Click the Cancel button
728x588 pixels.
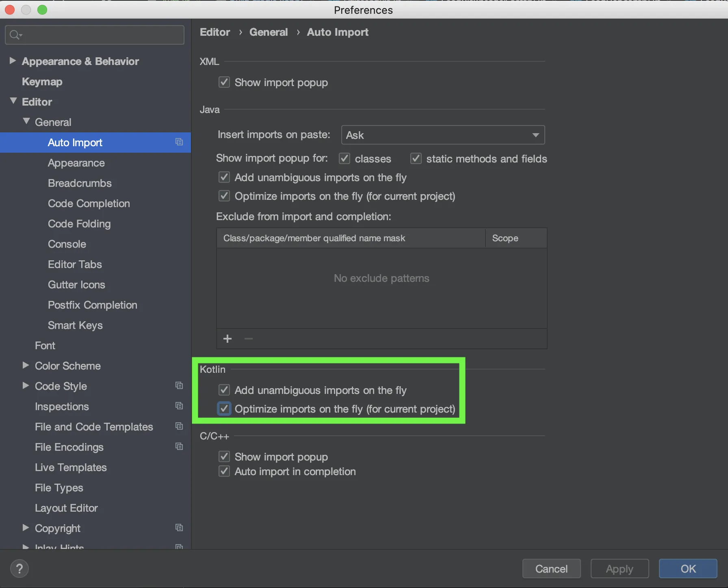click(x=551, y=569)
